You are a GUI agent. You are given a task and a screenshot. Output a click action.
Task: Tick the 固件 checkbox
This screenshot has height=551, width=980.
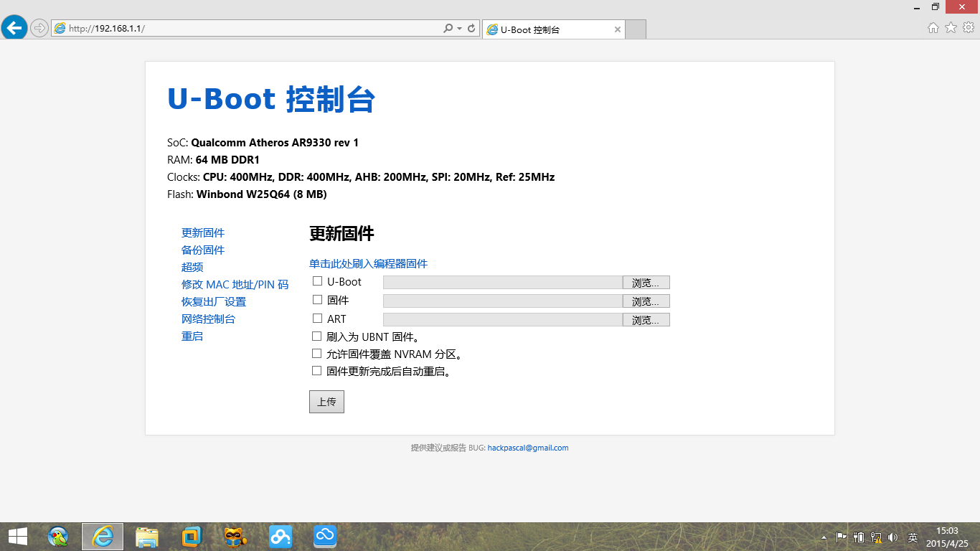pos(317,300)
